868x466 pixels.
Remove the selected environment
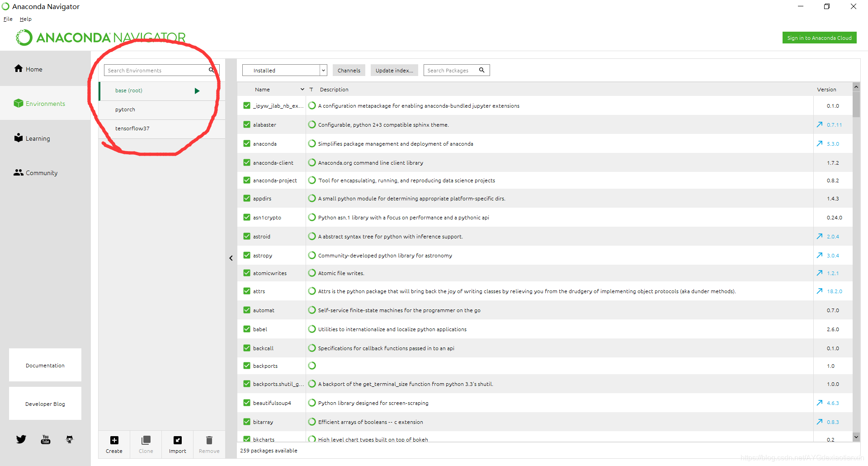coord(209,444)
